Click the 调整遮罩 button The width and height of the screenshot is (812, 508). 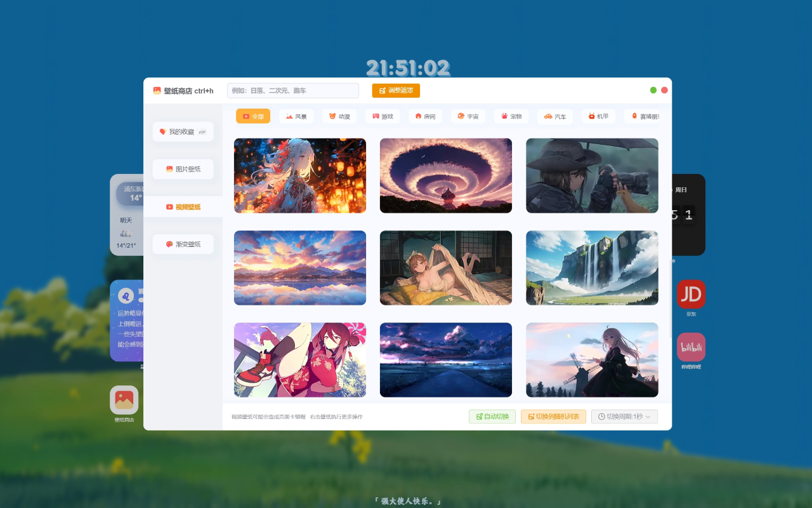coord(395,90)
